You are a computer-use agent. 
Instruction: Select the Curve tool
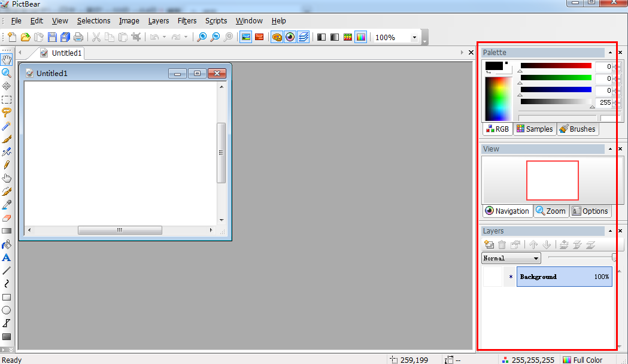tap(7, 284)
